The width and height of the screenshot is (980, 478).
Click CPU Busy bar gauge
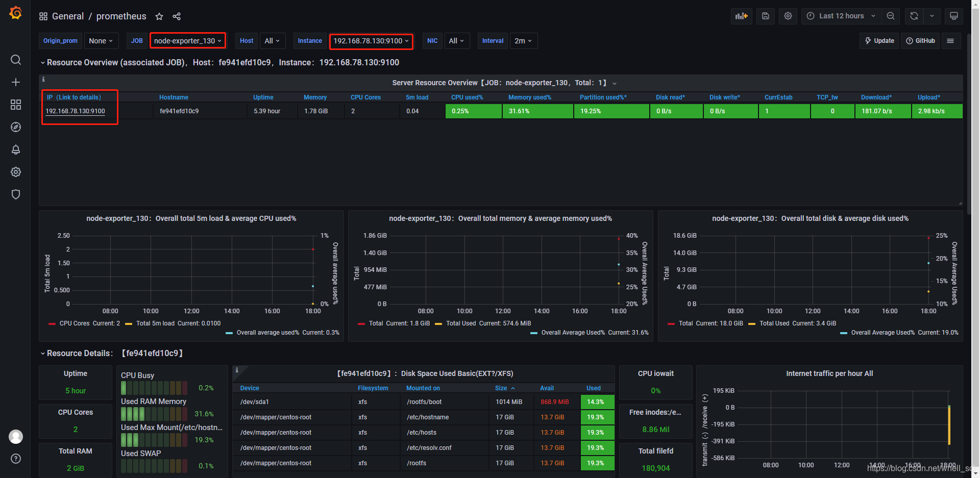(x=154, y=388)
